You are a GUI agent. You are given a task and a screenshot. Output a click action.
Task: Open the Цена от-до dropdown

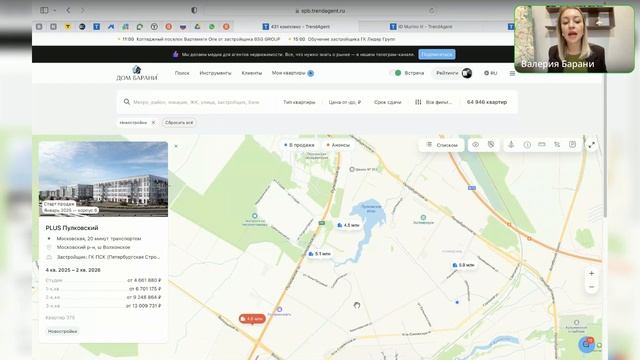tap(345, 102)
